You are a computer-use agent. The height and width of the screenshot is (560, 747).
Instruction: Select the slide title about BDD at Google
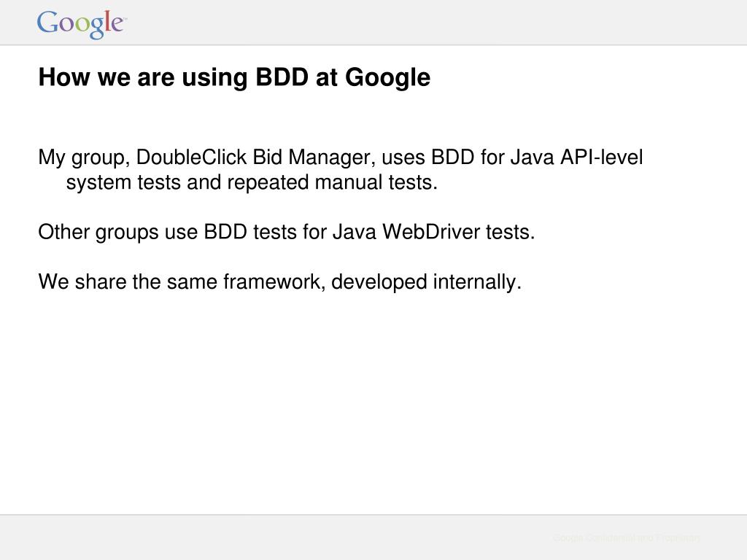[234, 77]
